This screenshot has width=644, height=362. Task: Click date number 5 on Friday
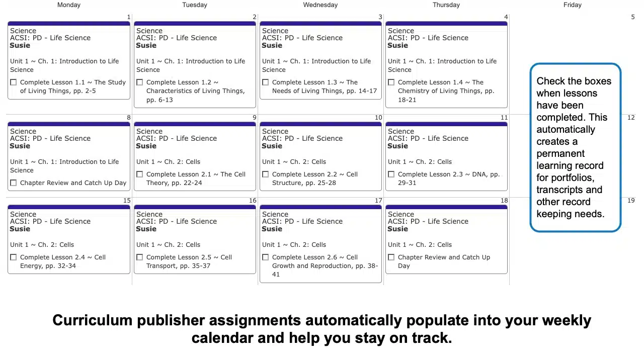pos(633,17)
